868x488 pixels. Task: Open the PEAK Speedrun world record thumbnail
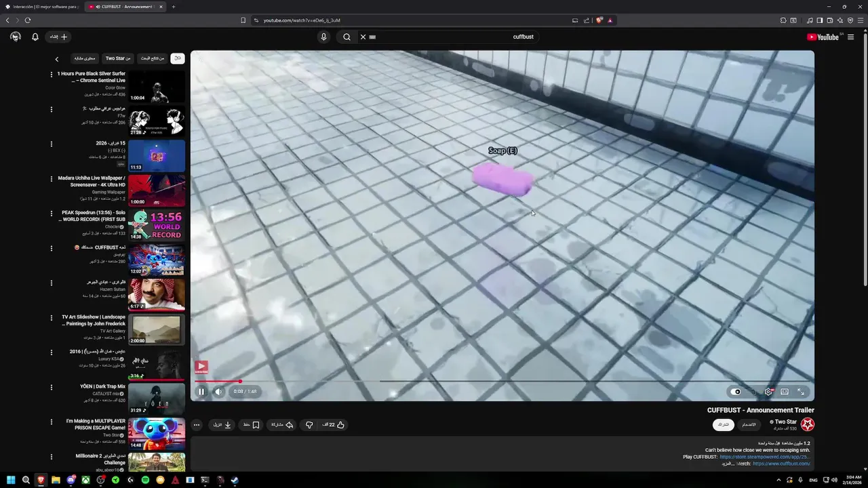pos(157,225)
